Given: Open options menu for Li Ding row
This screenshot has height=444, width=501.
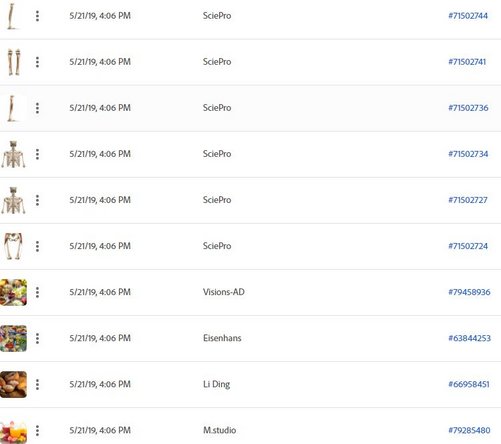Looking at the screenshot, I should pos(37,384).
